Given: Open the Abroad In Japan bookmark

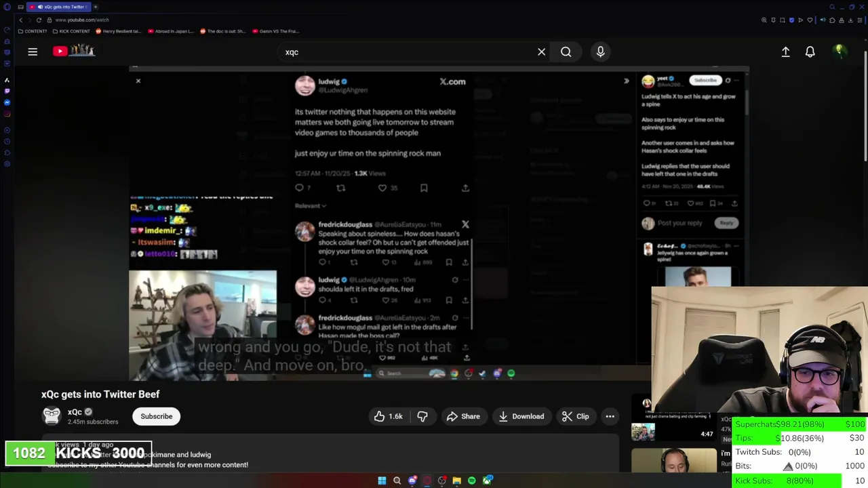Looking at the screenshot, I should point(171,31).
